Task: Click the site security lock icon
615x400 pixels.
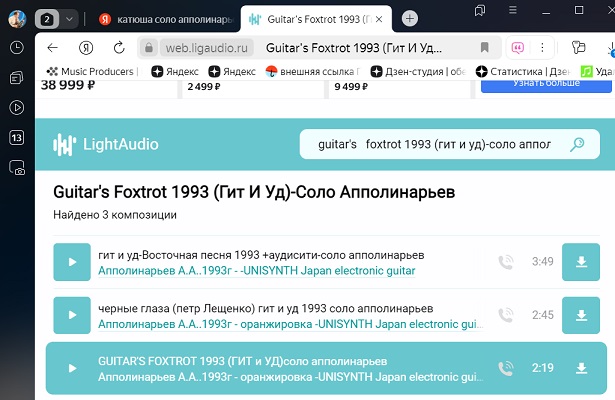Action: 149,48
